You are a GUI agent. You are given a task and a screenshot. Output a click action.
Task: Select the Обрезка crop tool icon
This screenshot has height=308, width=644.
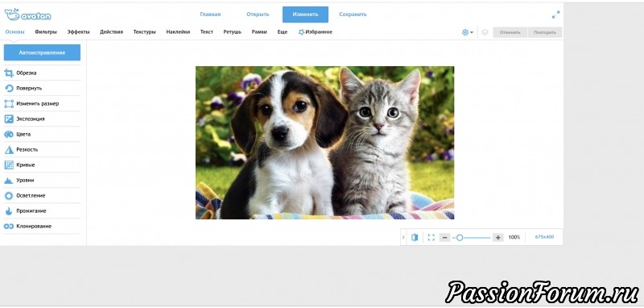(x=9, y=73)
